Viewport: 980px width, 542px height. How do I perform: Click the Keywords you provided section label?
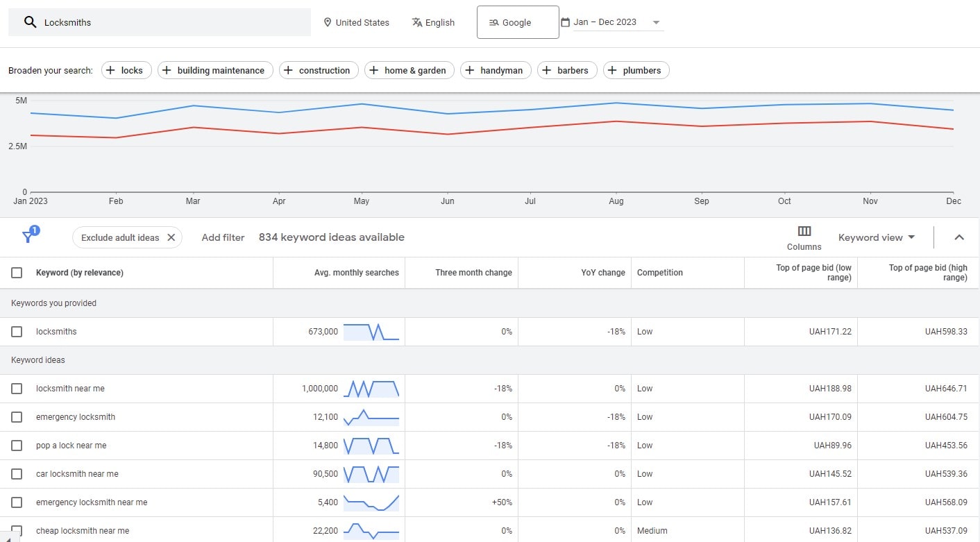54,303
